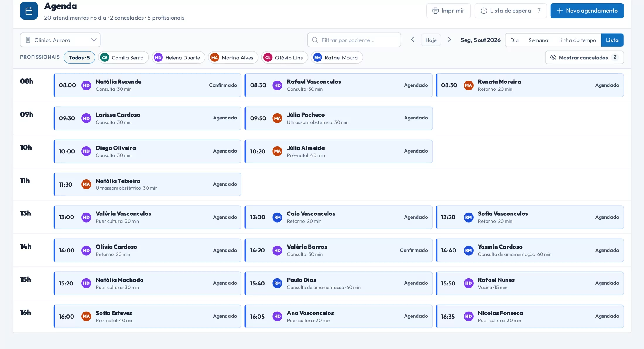The image size is (644, 349).
Task: Click 'Seg, 5 out 2026' date label
Action: (480, 40)
